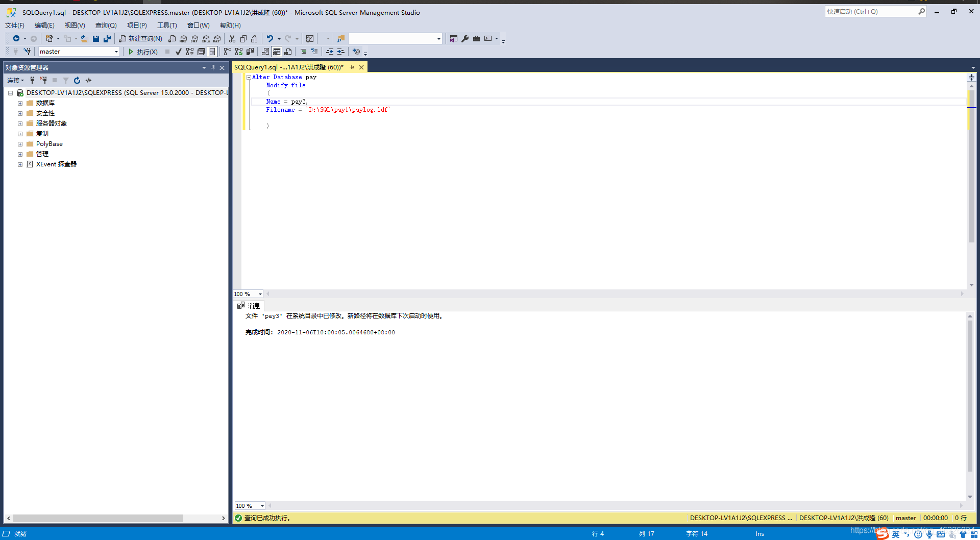980x540 pixels.
Task: Open the Toolbox briefcase icon
Action: (476, 38)
